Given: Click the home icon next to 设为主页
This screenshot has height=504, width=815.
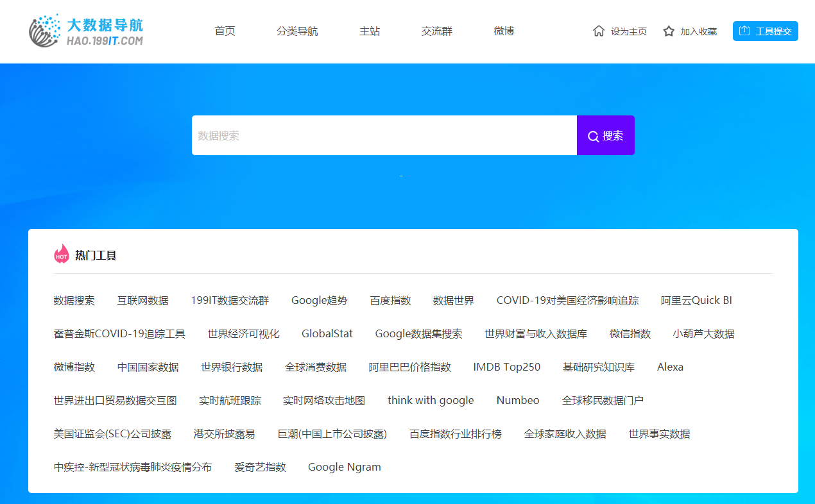Looking at the screenshot, I should [599, 30].
